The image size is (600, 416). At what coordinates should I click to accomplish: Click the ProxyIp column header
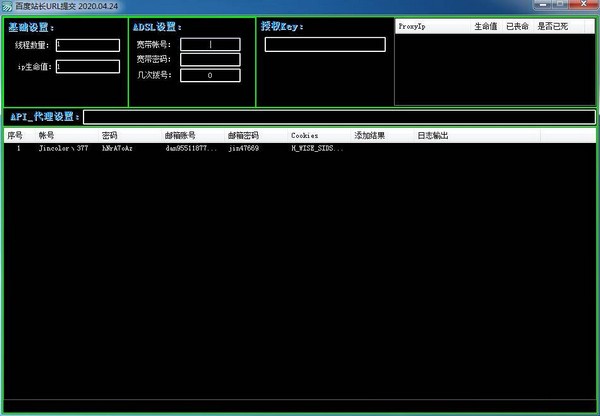tap(412, 26)
